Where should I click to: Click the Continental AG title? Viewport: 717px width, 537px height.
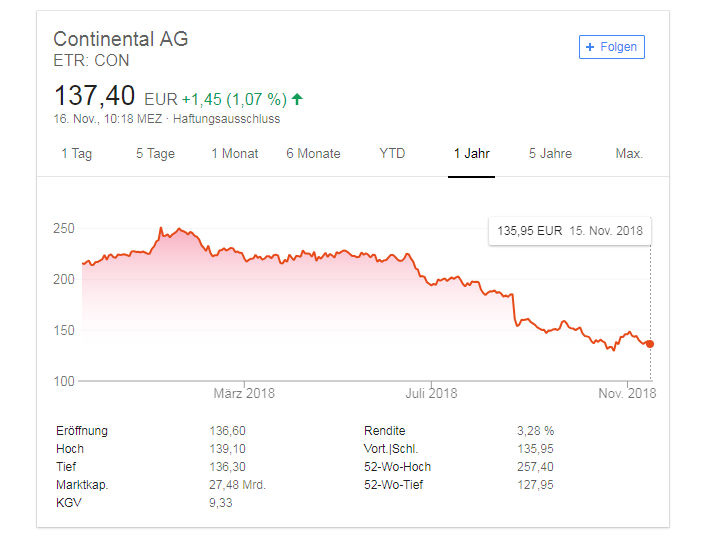pos(121,39)
